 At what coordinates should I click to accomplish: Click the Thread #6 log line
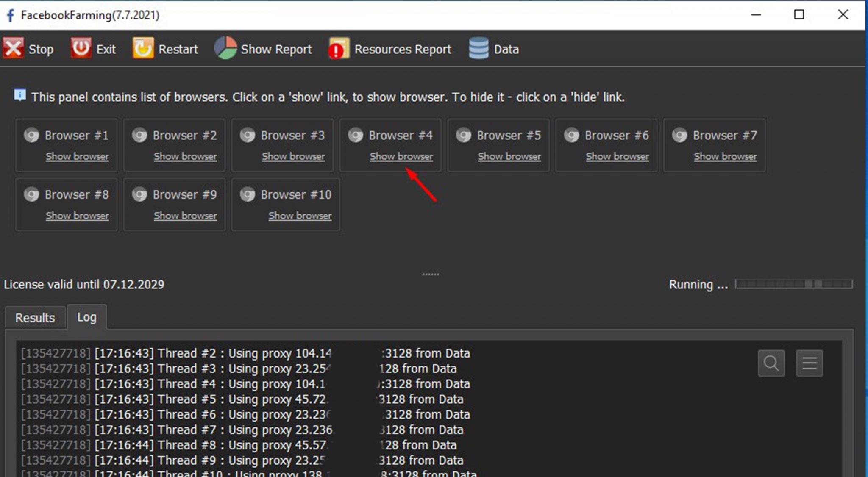[245, 414]
